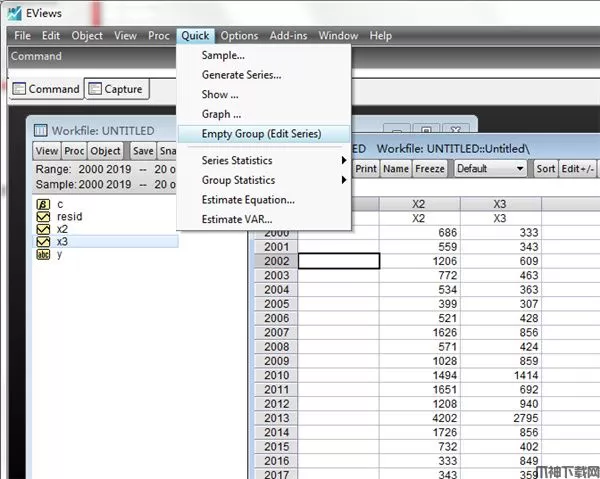Switch to the Capture pane tab
This screenshot has width=600, height=479.
(x=116, y=89)
